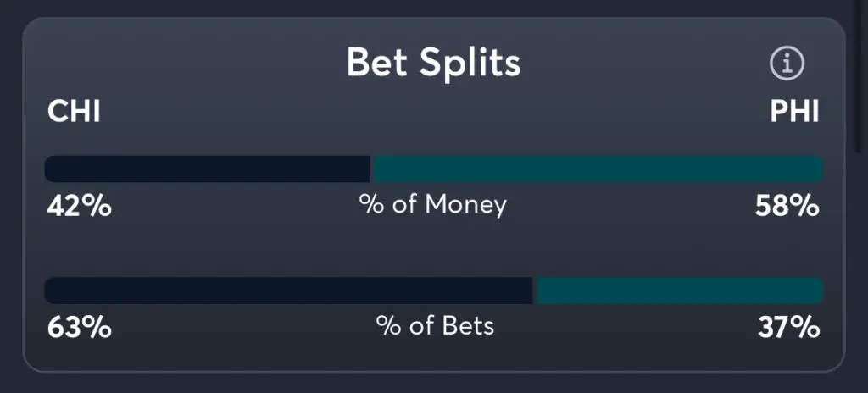
Task: Click CHI dark segment of bets bar
Action: [288, 291]
